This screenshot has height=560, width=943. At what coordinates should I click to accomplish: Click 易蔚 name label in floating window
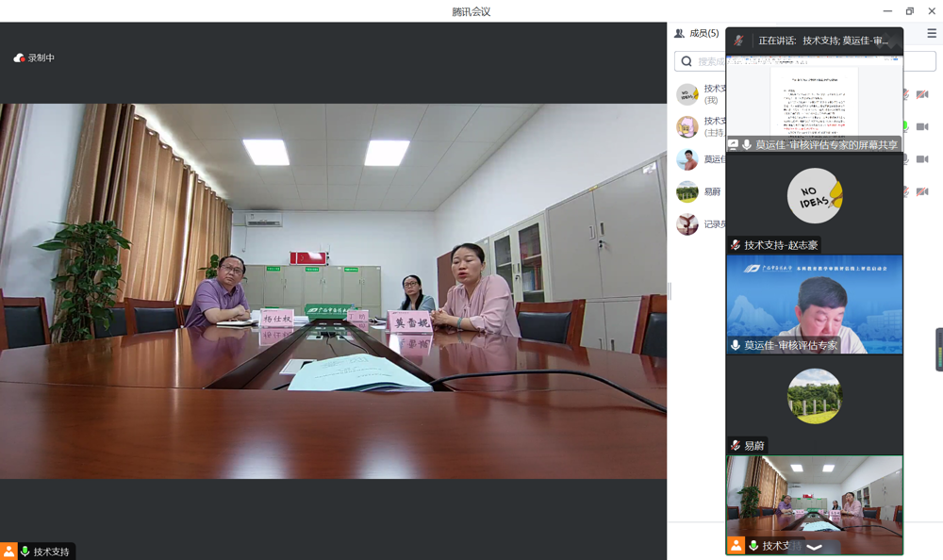click(x=754, y=446)
